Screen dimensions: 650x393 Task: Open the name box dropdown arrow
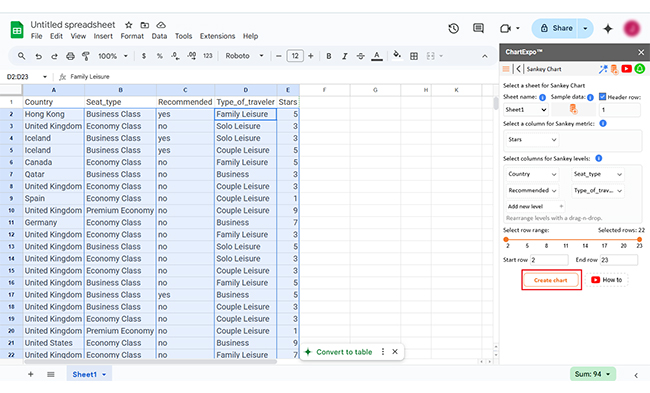[x=45, y=77]
